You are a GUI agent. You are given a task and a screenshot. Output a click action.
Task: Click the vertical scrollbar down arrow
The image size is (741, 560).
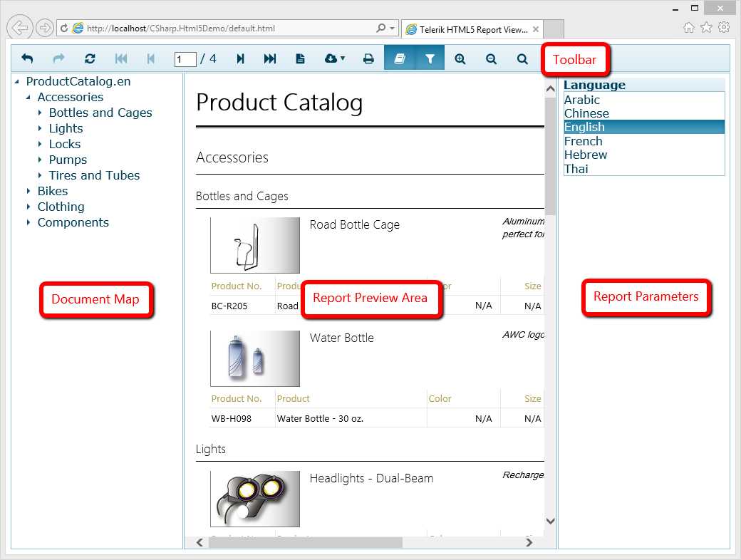click(550, 521)
